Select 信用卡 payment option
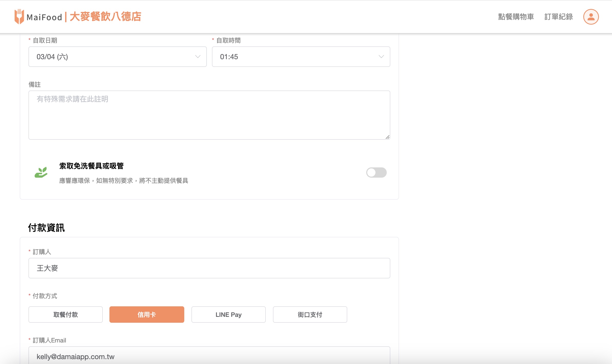Image resolution: width=612 pixels, height=364 pixels. click(x=147, y=315)
